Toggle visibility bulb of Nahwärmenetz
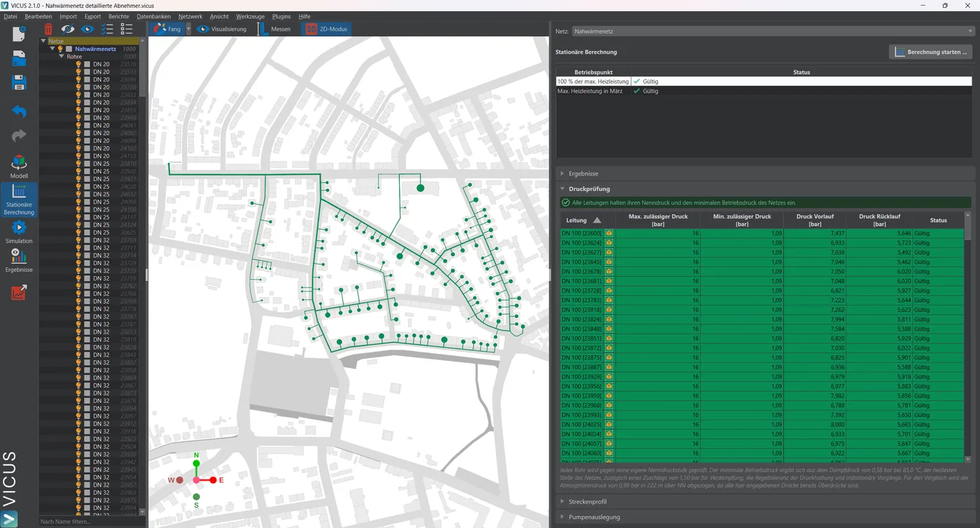This screenshot has width=980, height=528. [60, 49]
